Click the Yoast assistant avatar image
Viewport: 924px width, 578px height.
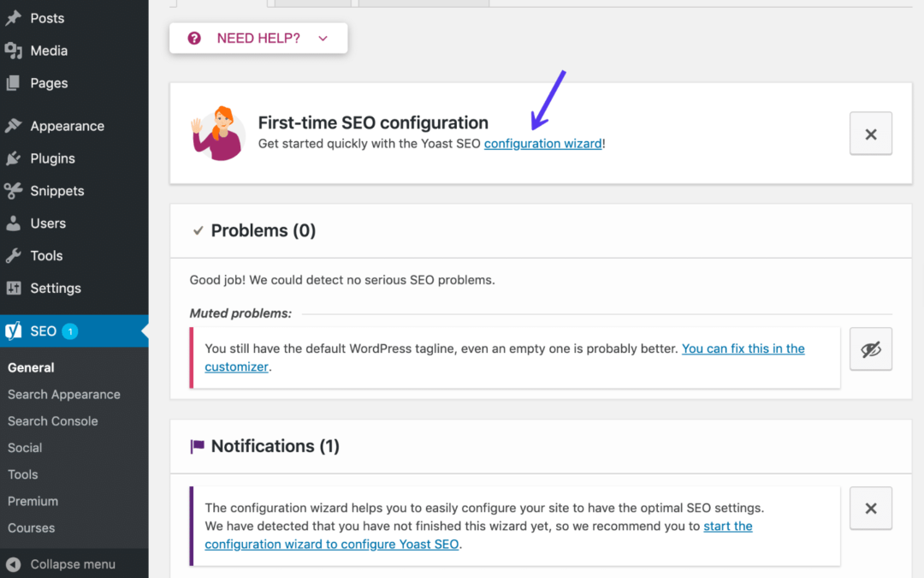click(218, 134)
